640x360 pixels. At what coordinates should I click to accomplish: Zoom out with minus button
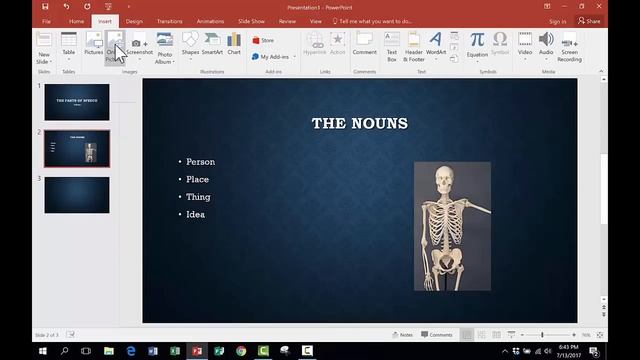522,335
